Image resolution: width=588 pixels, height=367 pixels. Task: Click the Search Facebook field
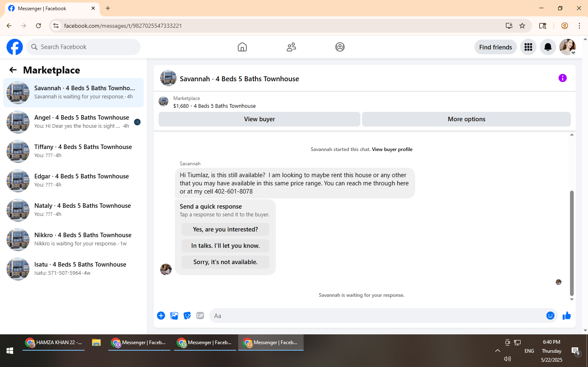(83, 47)
